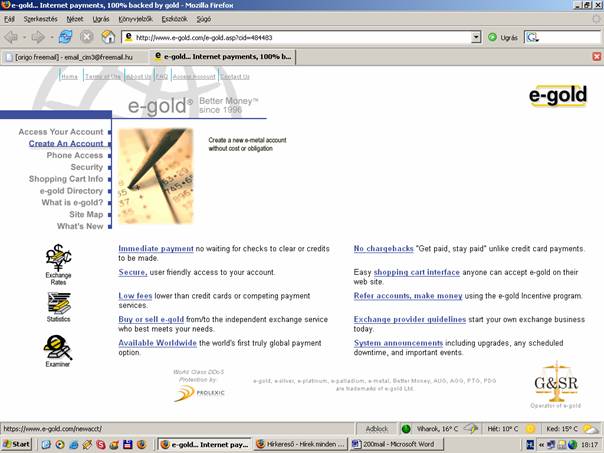Click the Prolexic protection logo
Image resolution: width=604 pixels, height=453 pixels.
click(x=197, y=393)
